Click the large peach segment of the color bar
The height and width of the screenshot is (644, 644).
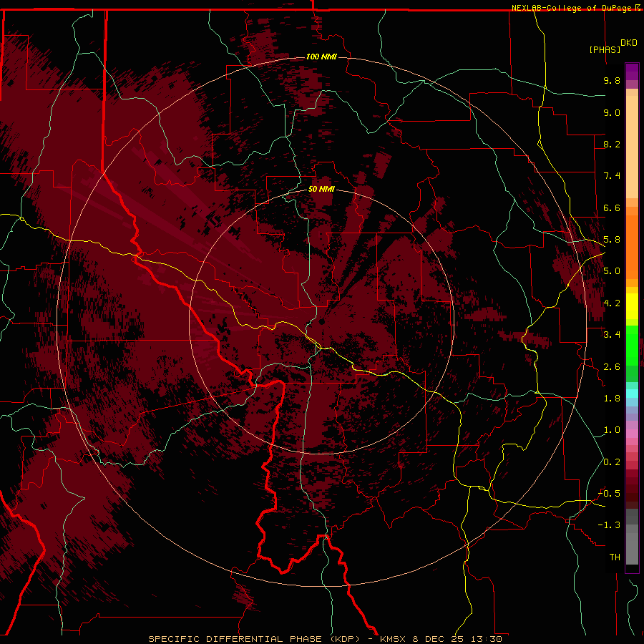click(632, 147)
